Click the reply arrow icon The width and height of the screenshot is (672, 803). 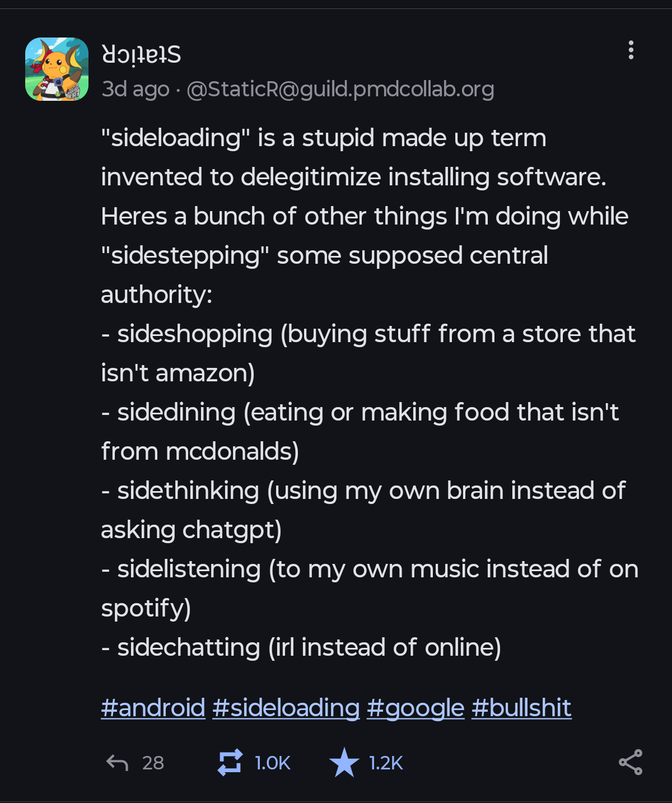point(117,763)
